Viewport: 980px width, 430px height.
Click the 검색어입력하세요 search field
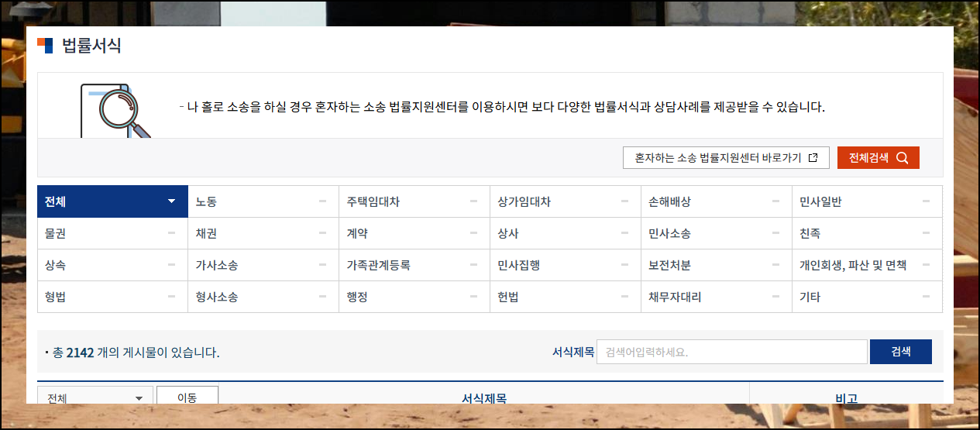click(x=732, y=352)
